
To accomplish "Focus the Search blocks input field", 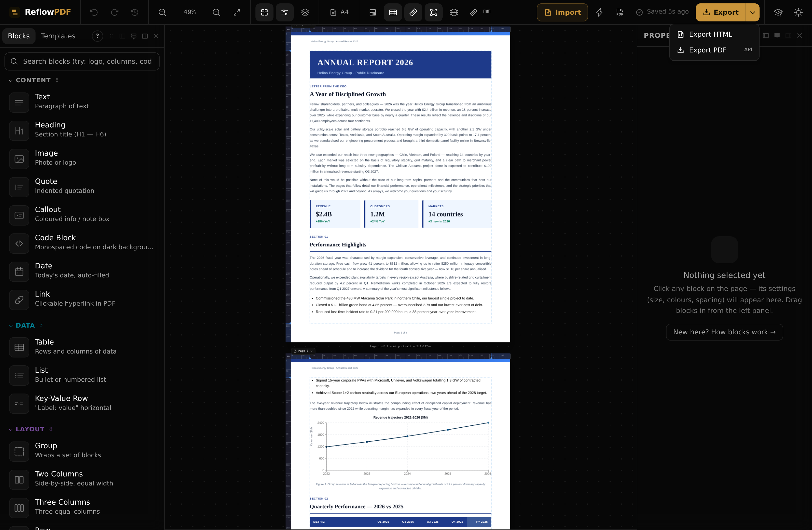I will pos(82,61).
